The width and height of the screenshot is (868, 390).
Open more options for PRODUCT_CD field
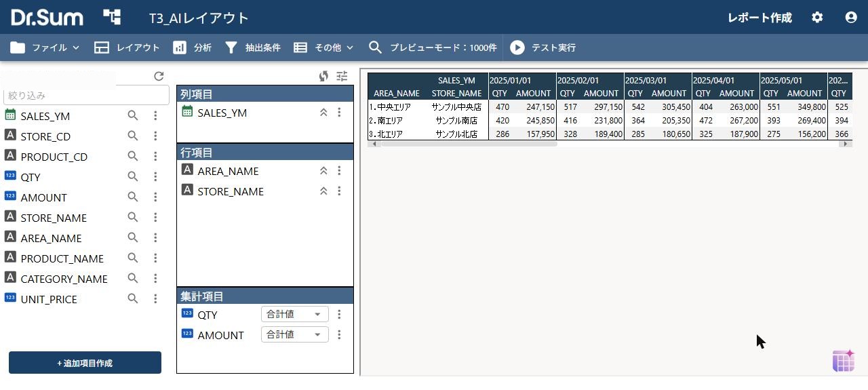tap(155, 157)
